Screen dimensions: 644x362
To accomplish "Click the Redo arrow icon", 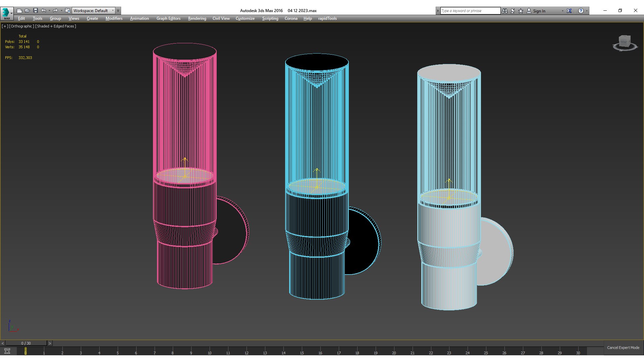I will pos(55,11).
